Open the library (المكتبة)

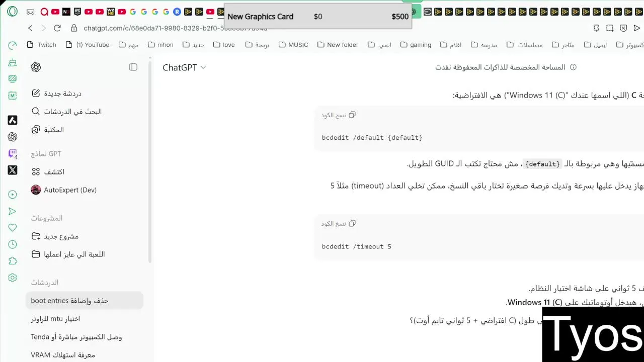85,130
